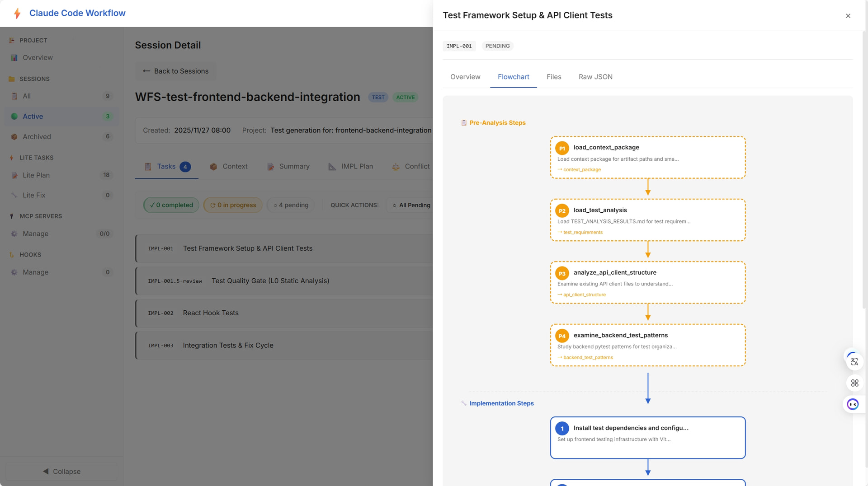
Task: Click the translate floating icon
Action: click(854, 362)
